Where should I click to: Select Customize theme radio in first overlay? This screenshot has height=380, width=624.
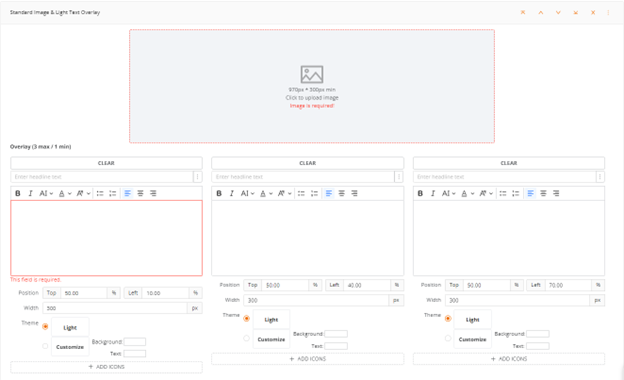tap(45, 346)
